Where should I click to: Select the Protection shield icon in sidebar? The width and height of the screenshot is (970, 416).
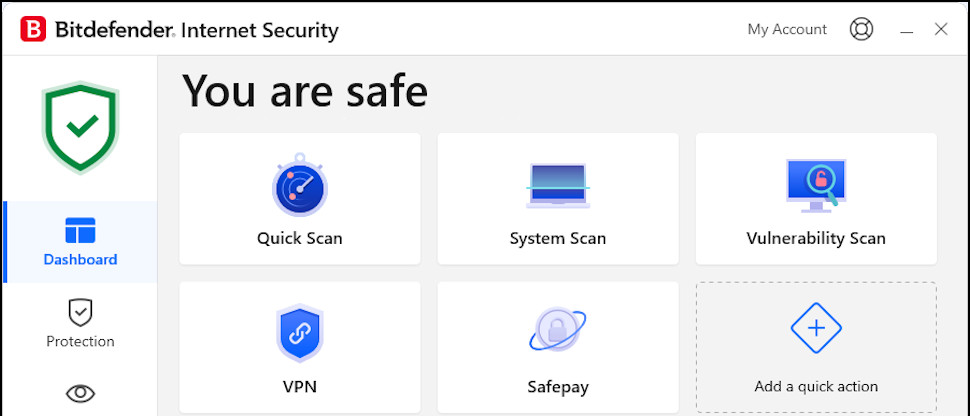[80, 313]
